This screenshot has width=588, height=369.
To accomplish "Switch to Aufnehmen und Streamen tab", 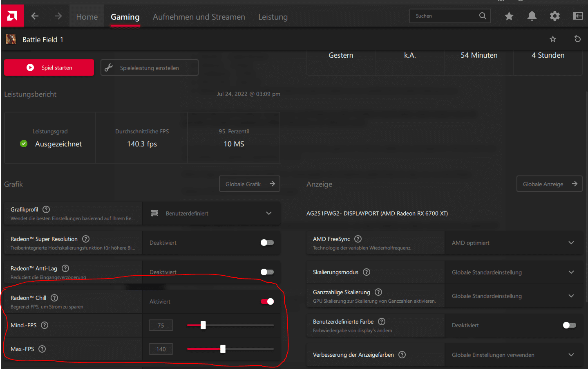I will pos(199,17).
